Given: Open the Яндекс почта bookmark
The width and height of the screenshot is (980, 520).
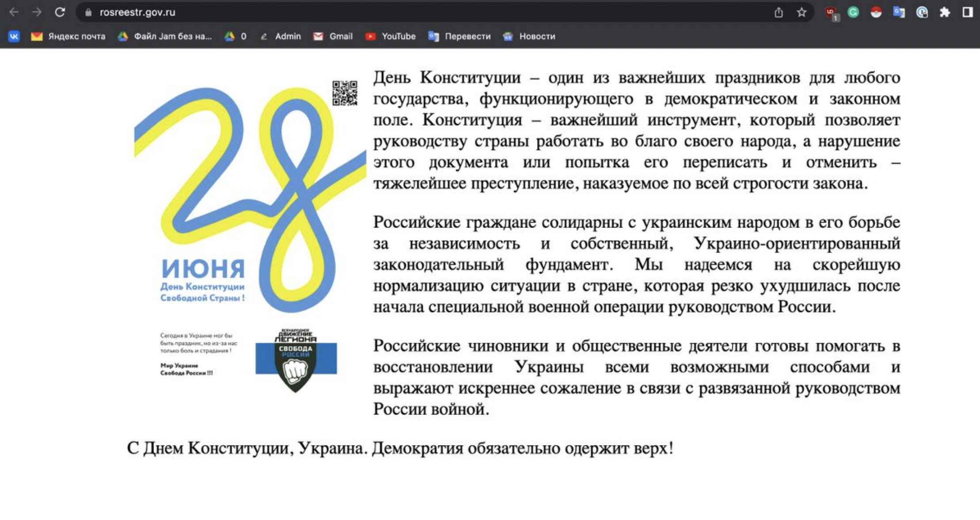Looking at the screenshot, I should click(x=68, y=36).
